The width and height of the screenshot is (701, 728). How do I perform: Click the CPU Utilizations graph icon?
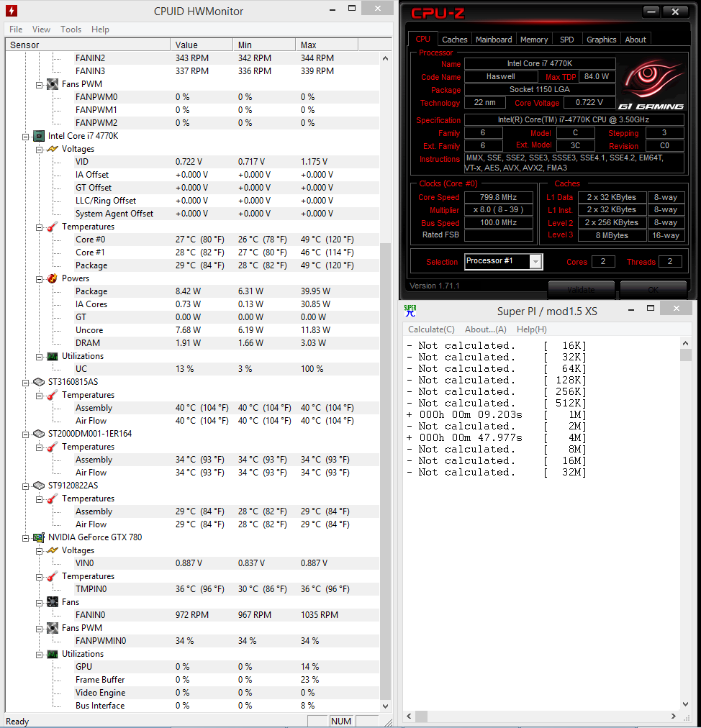pos(52,356)
